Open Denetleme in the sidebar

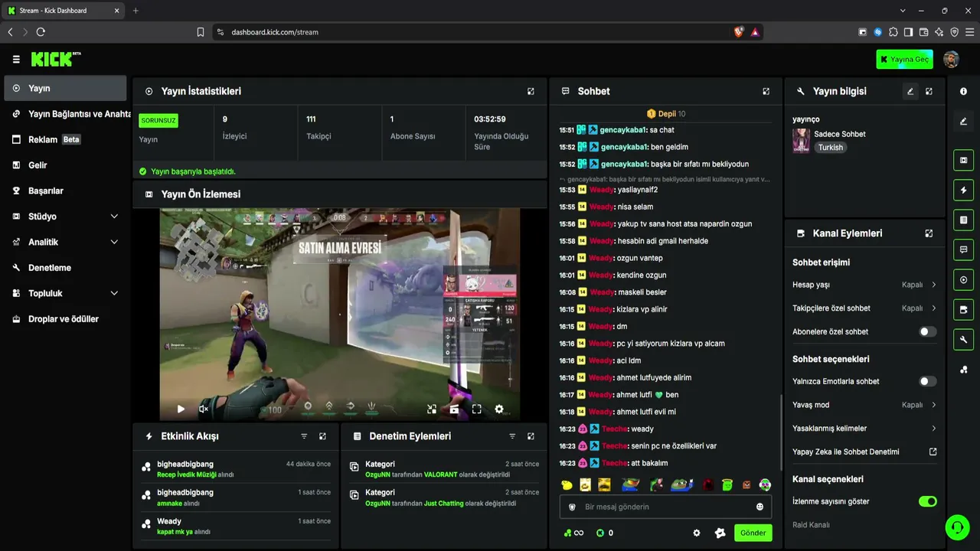pos(65,268)
